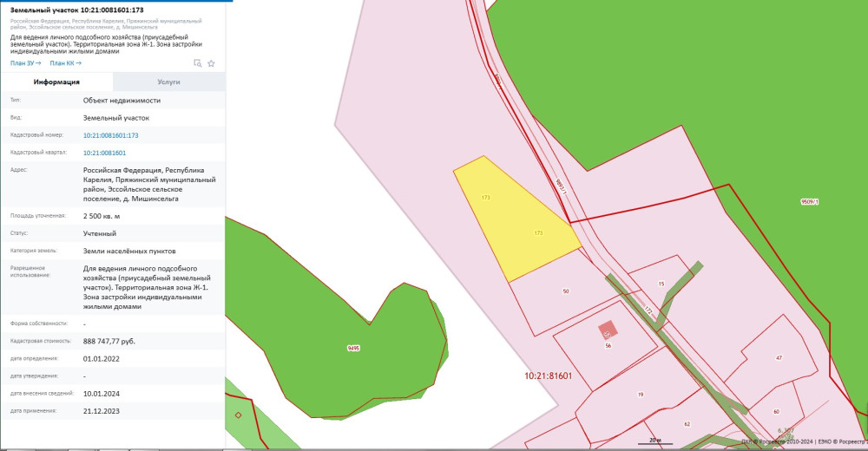868x451 pixels.
Task: Select the red building in parcel 56
Action: tap(607, 331)
